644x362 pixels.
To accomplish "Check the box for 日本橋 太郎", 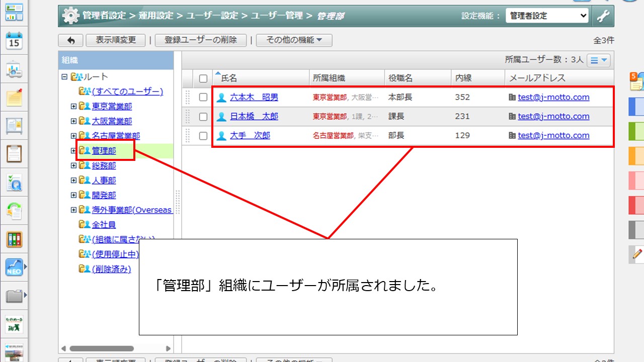I will click(203, 117).
